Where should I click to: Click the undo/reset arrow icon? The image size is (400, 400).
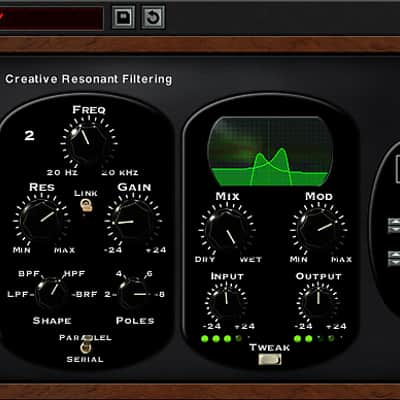(153, 17)
